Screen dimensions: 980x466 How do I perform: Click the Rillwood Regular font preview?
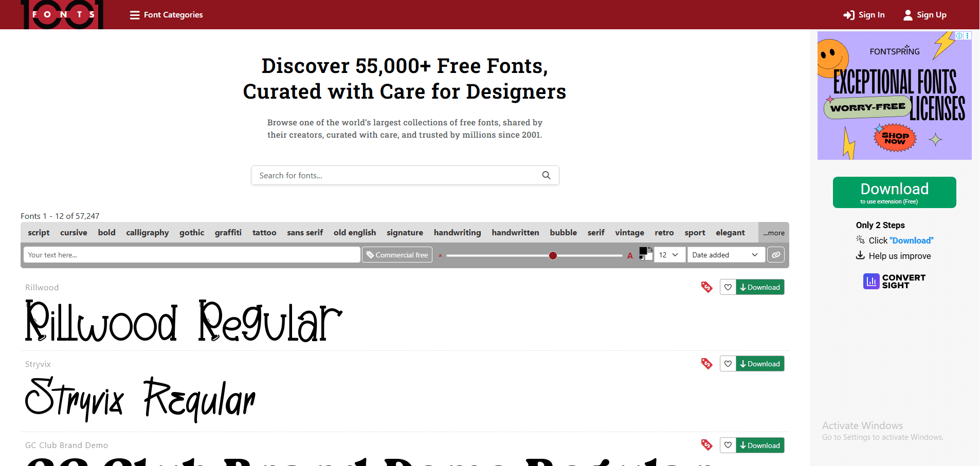[184, 322]
